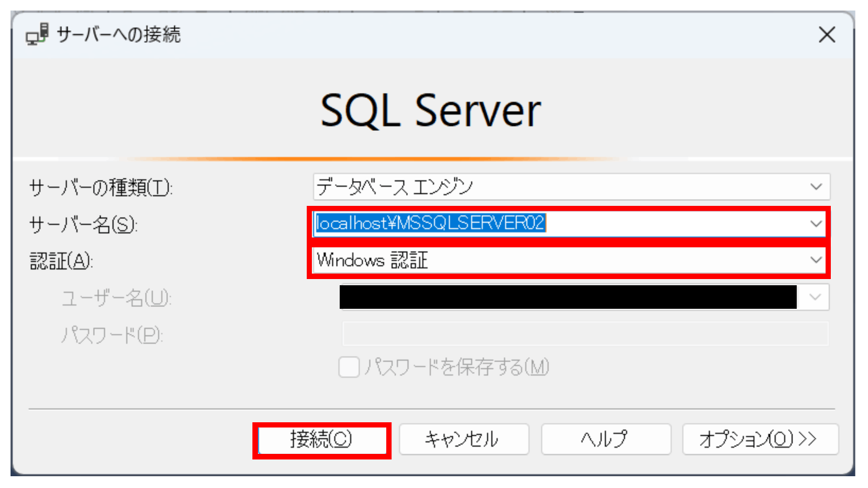Viewport: 868px width, 488px height.
Task: Close the サーバーへの接続 dialog
Action: [x=827, y=35]
